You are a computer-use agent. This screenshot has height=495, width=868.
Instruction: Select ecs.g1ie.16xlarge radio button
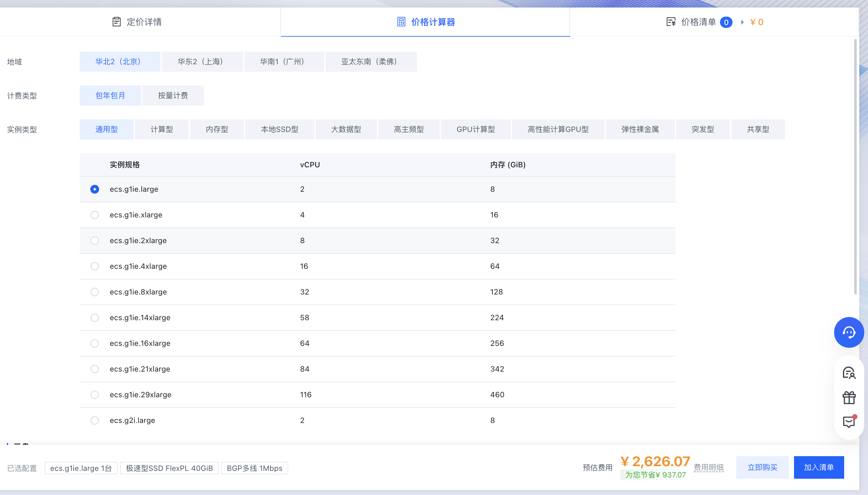coord(95,343)
